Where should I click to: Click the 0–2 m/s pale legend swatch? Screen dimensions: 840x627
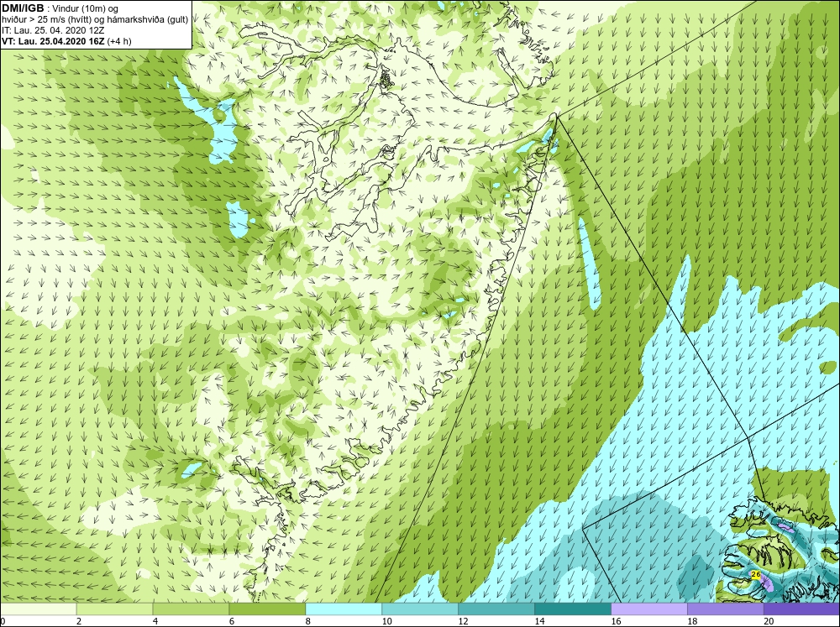(x=39, y=609)
